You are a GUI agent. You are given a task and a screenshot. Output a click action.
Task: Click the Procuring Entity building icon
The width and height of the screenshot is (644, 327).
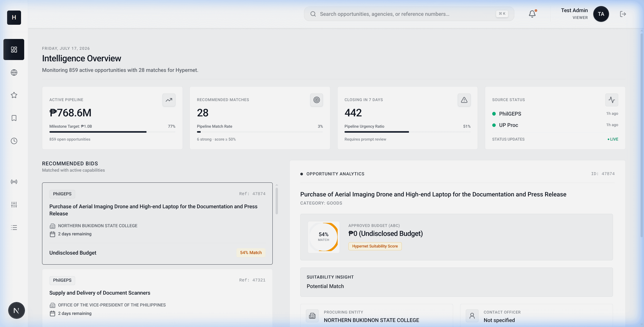tap(312, 316)
